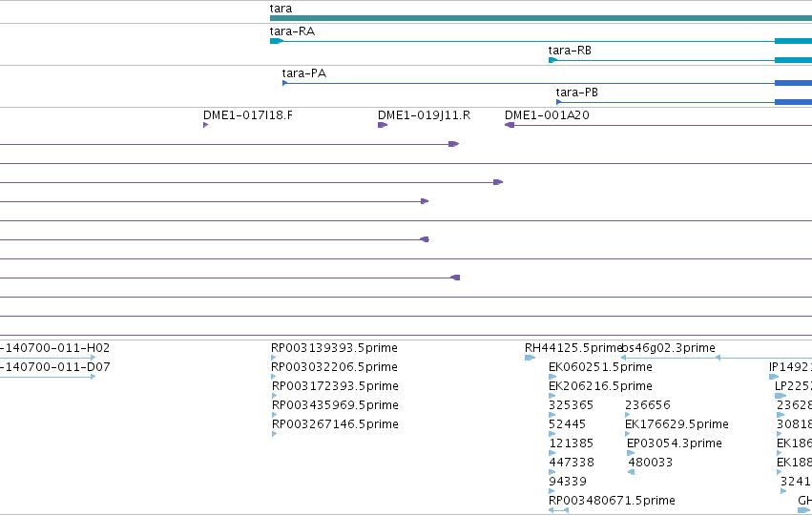Click the arrow glyph under EK060251.5prime

point(552,377)
